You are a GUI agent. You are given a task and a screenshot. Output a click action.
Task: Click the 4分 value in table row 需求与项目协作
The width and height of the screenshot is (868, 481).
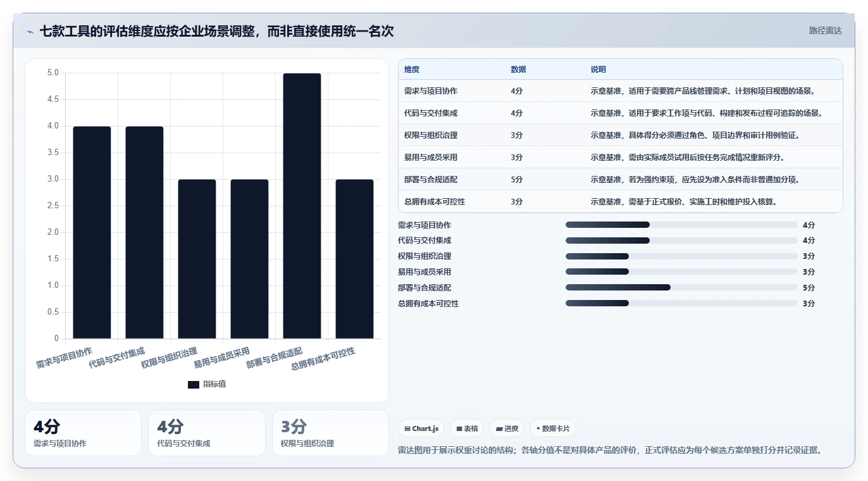[517, 91]
